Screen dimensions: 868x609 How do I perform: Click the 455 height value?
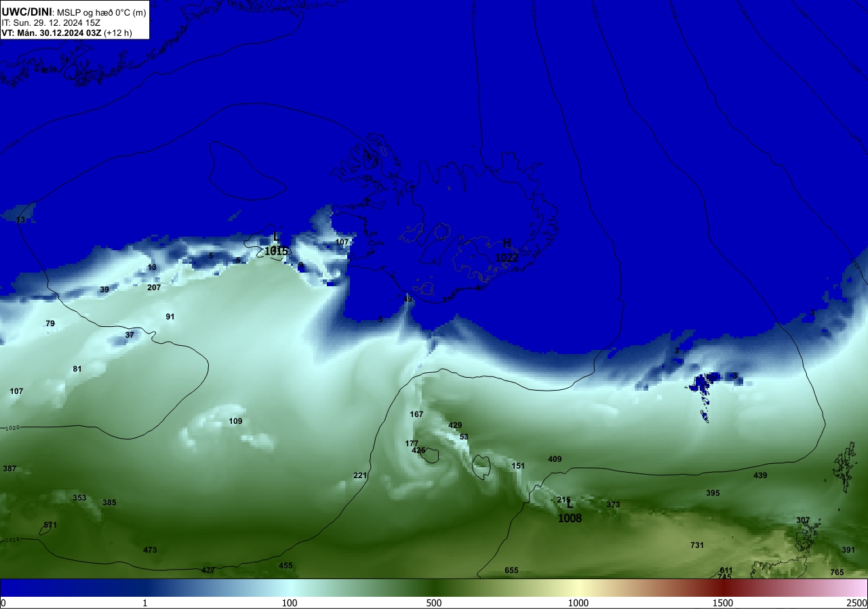click(x=285, y=566)
